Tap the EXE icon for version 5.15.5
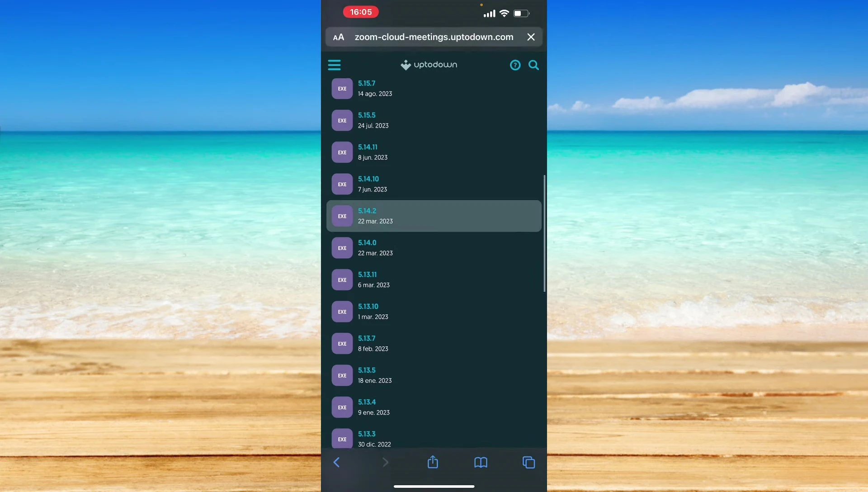This screenshot has height=492, width=868. click(342, 120)
